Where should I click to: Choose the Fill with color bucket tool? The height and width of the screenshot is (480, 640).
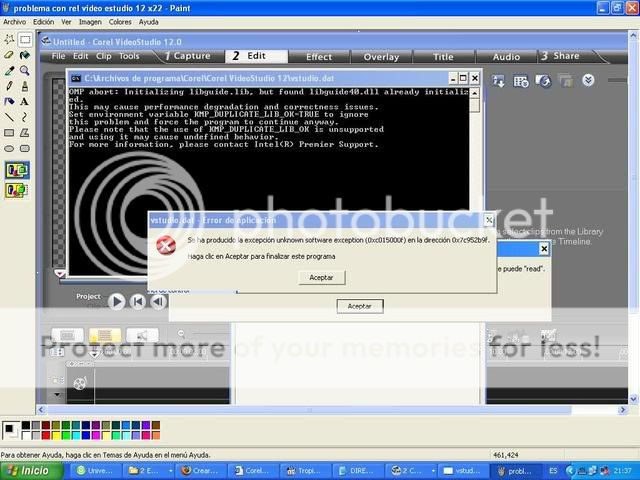point(25,55)
